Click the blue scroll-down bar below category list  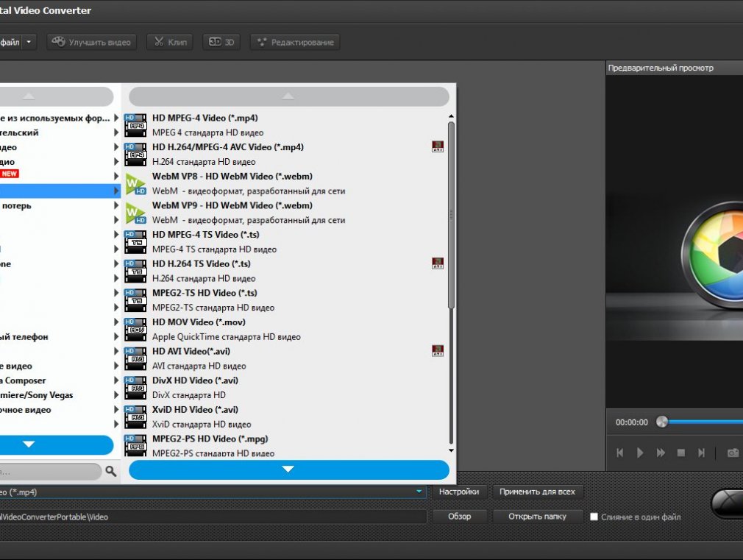(57, 444)
